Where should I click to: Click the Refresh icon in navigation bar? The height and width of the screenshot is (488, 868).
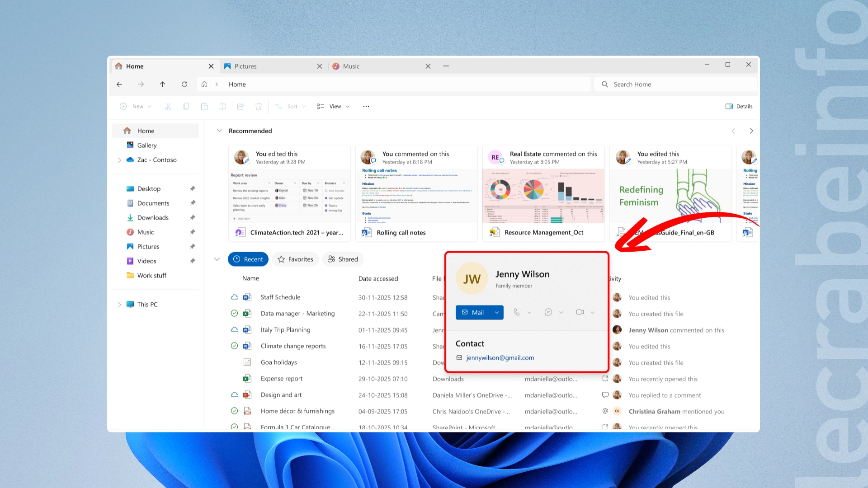coord(184,84)
